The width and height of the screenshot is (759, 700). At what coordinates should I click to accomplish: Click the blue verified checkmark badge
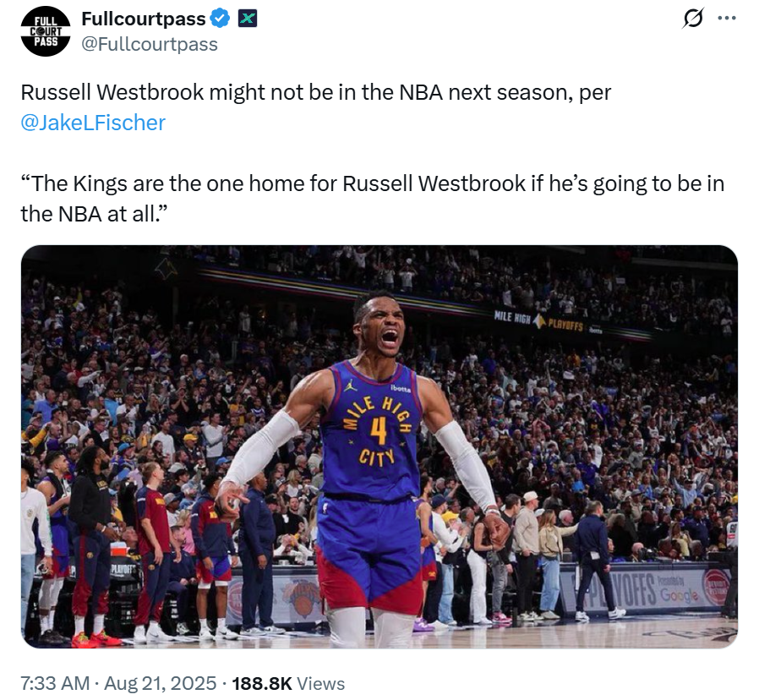pyautogui.click(x=220, y=18)
